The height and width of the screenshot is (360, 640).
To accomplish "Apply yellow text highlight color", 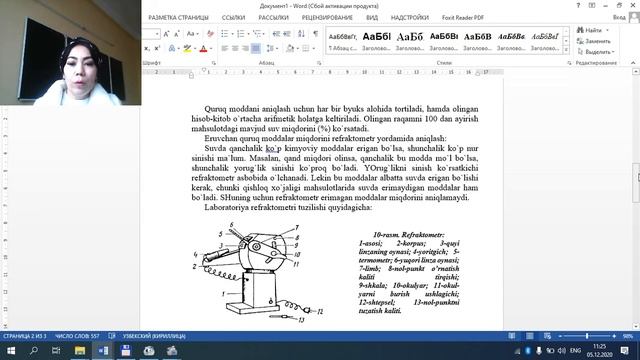I will coord(187,49).
